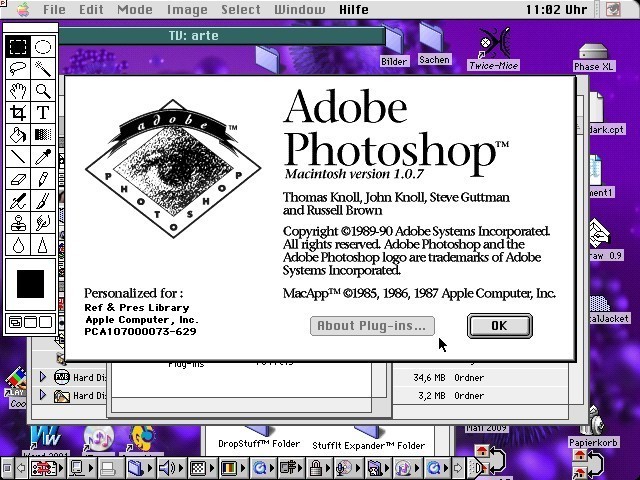
Task: Expand second Hard Disk row triangle
Action: (42, 395)
